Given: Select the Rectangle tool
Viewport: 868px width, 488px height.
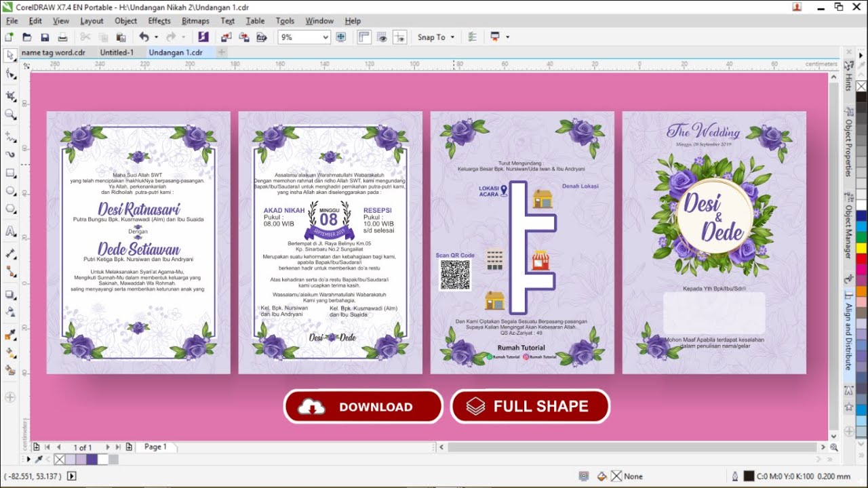Looking at the screenshot, I should click(x=10, y=173).
